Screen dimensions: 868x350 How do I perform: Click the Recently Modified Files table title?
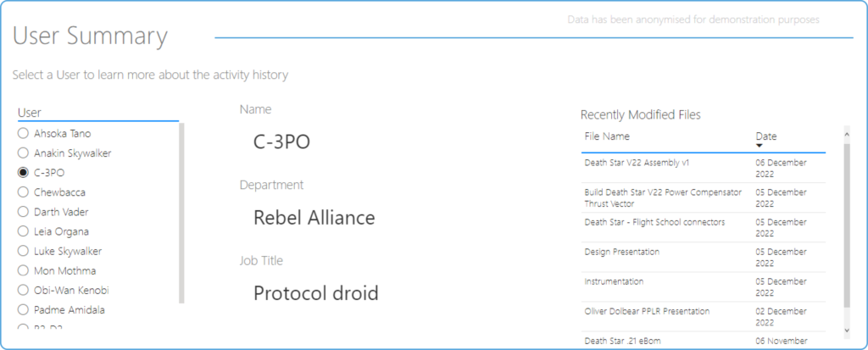pyautogui.click(x=641, y=114)
